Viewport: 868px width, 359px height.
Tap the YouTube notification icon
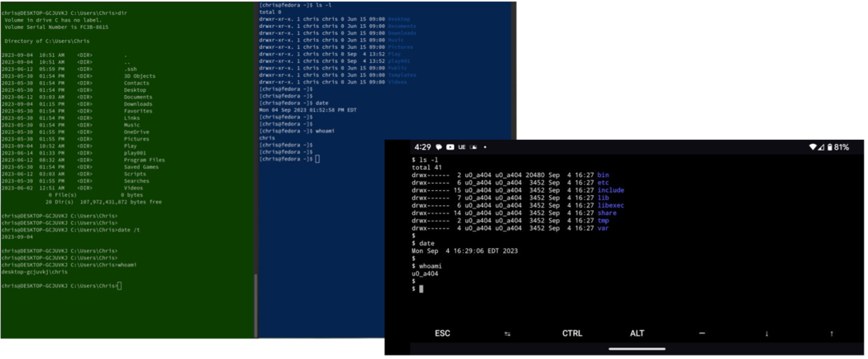[x=450, y=147]
